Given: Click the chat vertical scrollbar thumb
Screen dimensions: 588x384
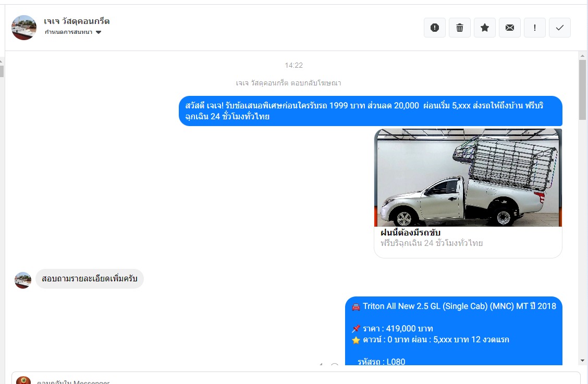Looking at the screenshot, I should tap(582, 90).
